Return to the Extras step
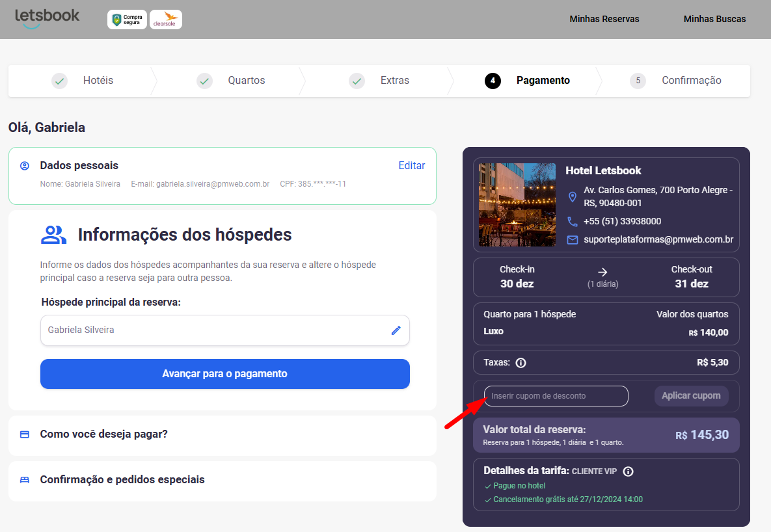Image resolution: width=771 pixels, height=532 pixels. (395, 81)
